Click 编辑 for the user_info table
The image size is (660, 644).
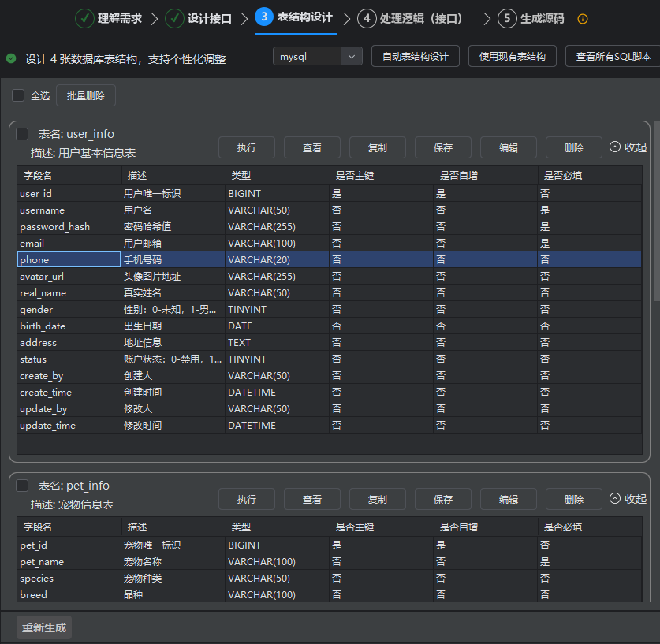coord(509,147)
